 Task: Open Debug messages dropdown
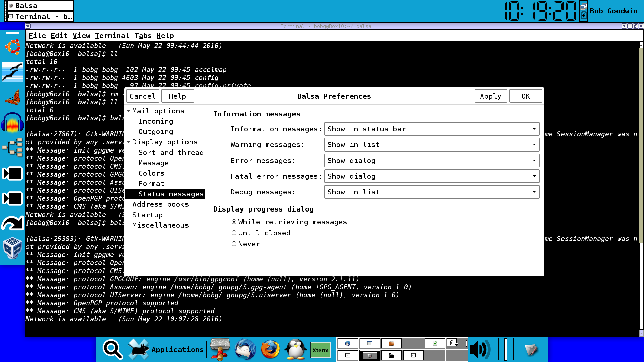(432, 192)
